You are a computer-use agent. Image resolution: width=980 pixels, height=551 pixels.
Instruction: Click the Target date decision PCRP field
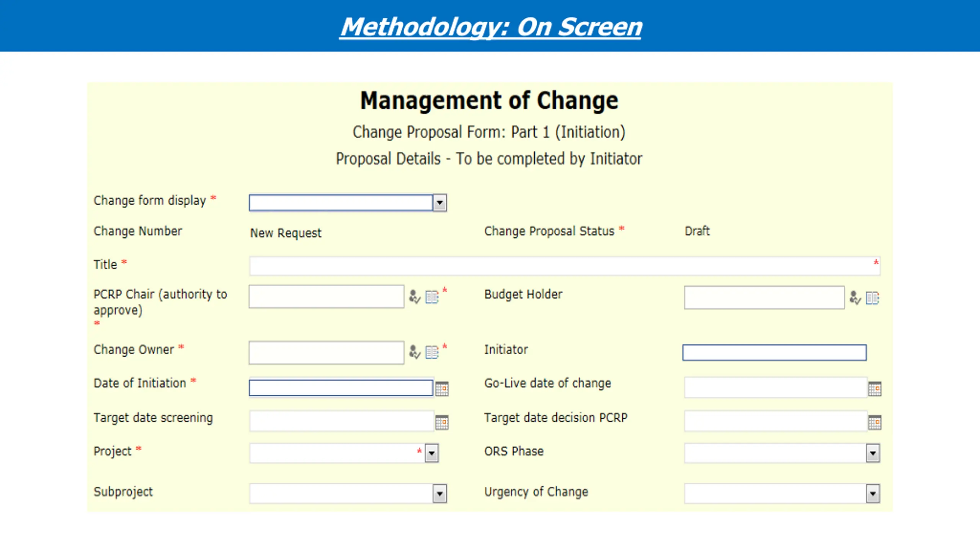[x=776, y=421]
